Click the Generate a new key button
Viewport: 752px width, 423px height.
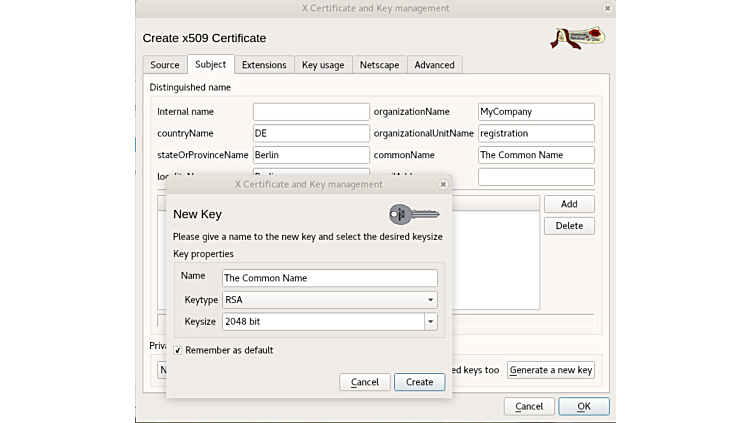tap(551, 370)
